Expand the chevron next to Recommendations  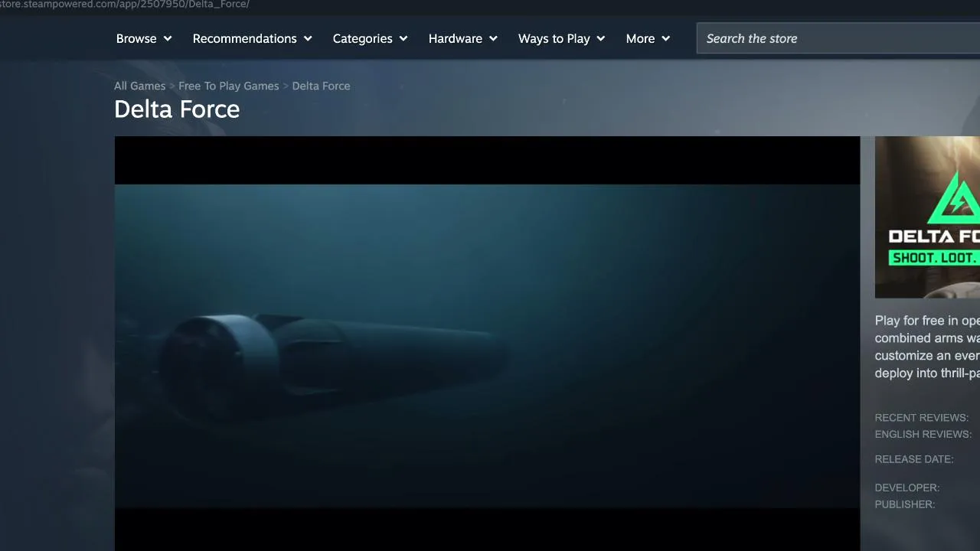pos(308,38)
